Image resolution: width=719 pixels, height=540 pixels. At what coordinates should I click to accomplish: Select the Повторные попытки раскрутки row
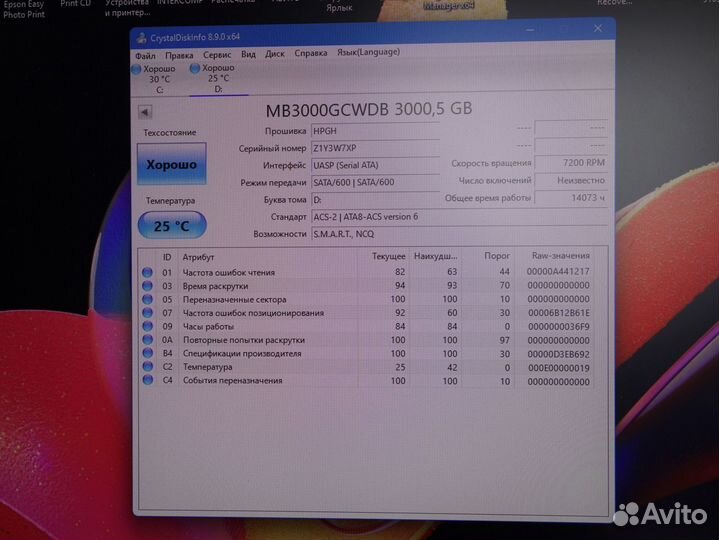click(x=366, y=340)
